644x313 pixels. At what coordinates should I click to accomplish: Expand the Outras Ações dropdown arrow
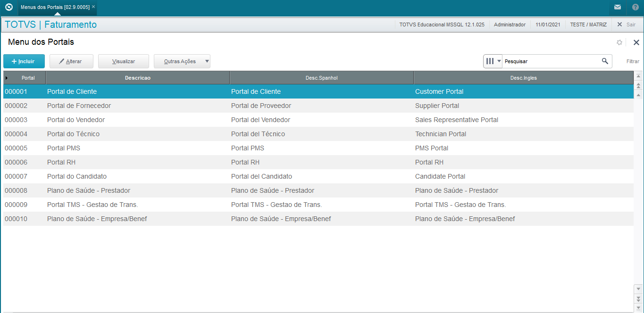(207, 61)
